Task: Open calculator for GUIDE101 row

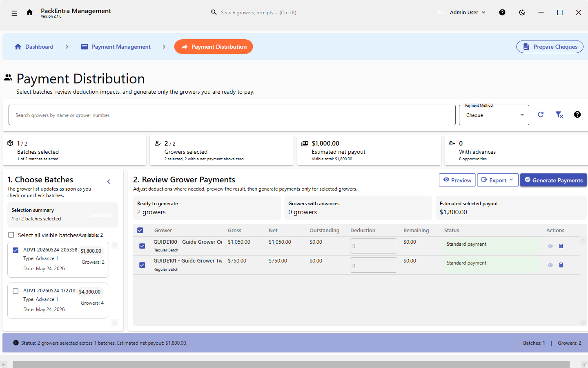Action: [561, 265]
